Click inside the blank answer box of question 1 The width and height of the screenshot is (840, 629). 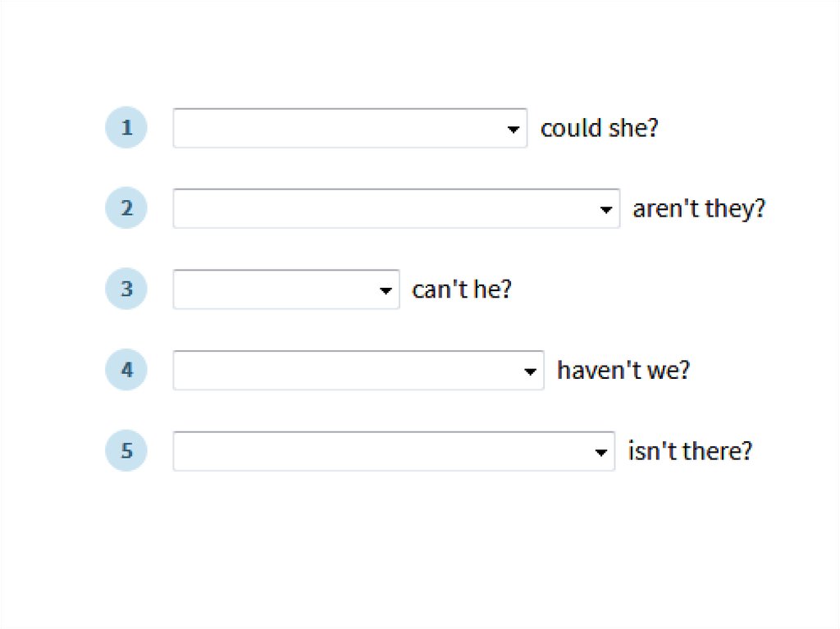click(x=336, y=129)
